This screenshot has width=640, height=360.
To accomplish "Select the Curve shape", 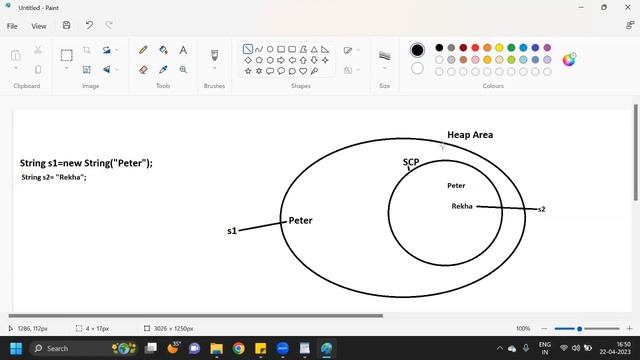I will (259, 49).
